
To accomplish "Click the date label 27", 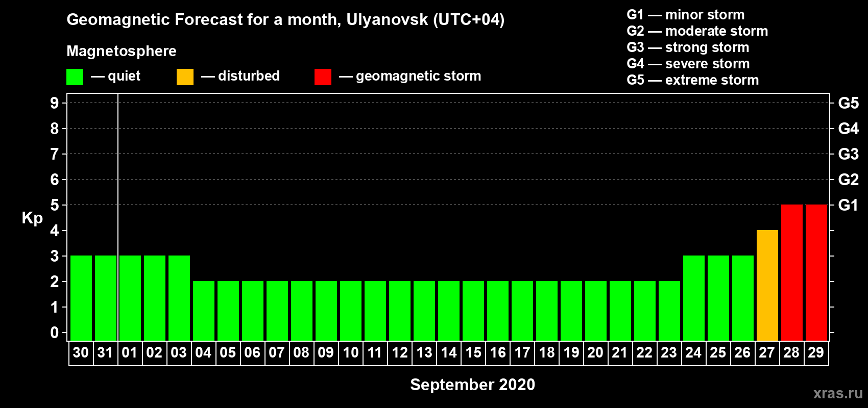I will coord(767,352).
